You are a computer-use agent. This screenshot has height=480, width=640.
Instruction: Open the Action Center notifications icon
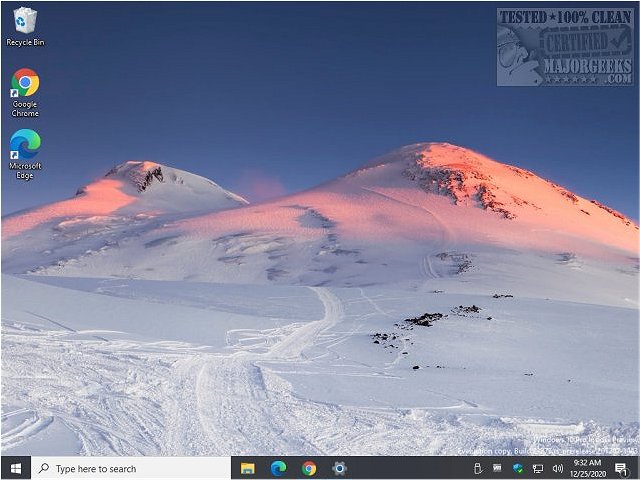coord(621,469)
